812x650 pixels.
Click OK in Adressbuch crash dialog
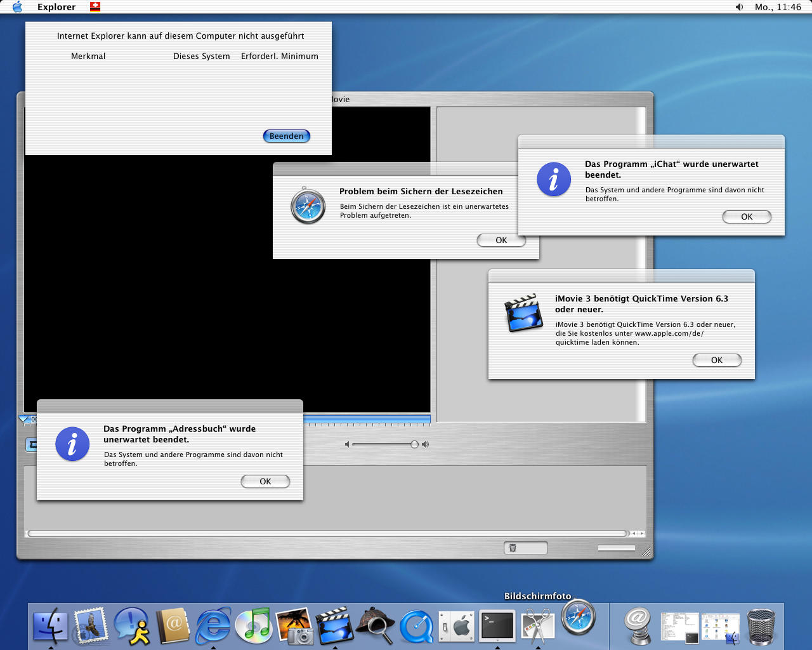point(265,481)
